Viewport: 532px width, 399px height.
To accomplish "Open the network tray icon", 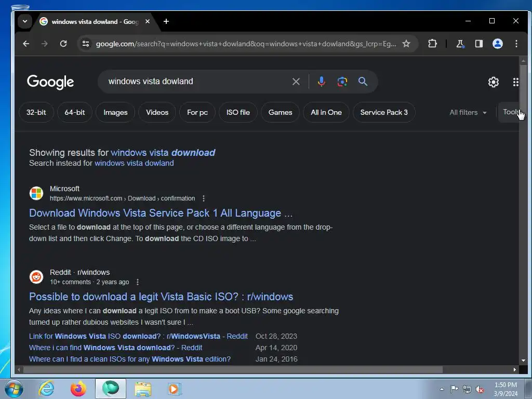I will pos(467,390).
